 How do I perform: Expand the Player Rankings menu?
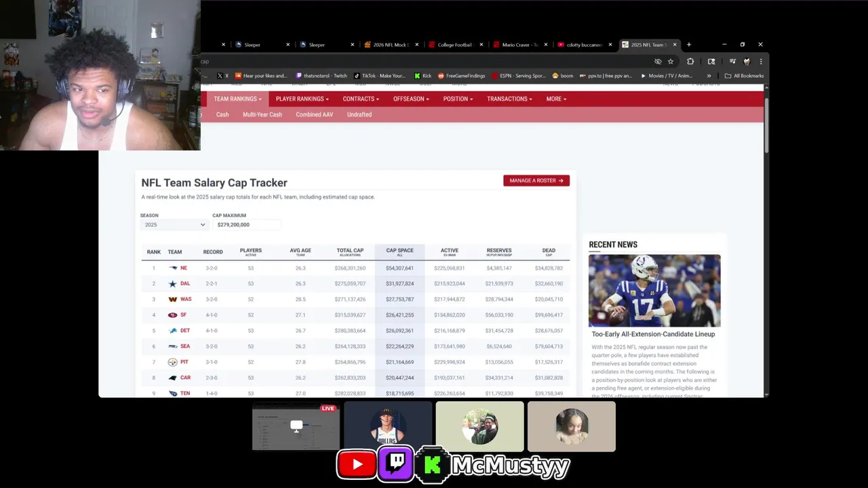[302, 99]
